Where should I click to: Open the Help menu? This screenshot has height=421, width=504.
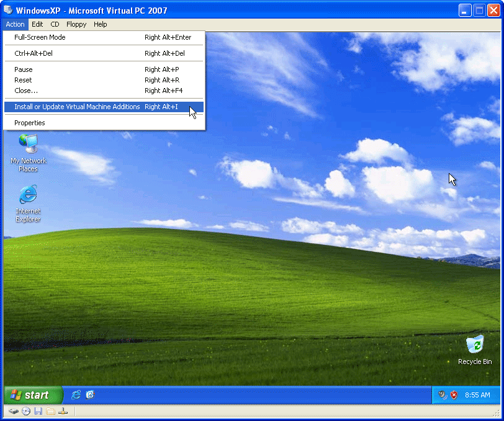pyautogui.click(x=101, y=24)
